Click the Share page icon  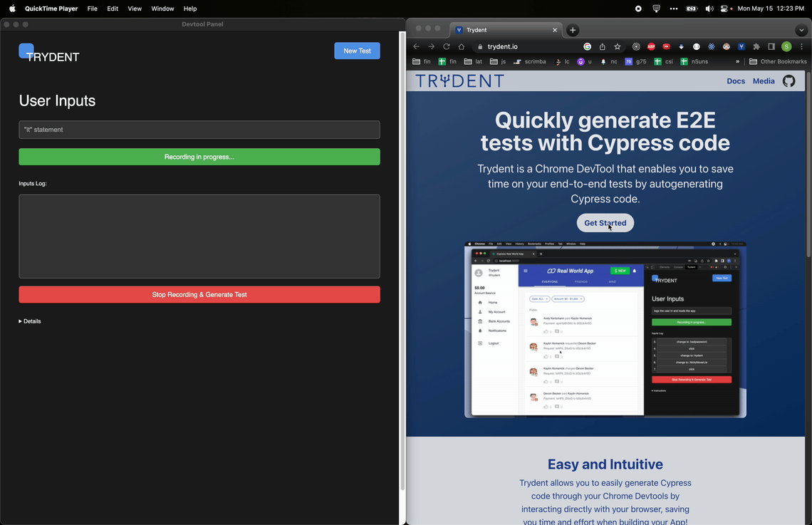point(603,46)
